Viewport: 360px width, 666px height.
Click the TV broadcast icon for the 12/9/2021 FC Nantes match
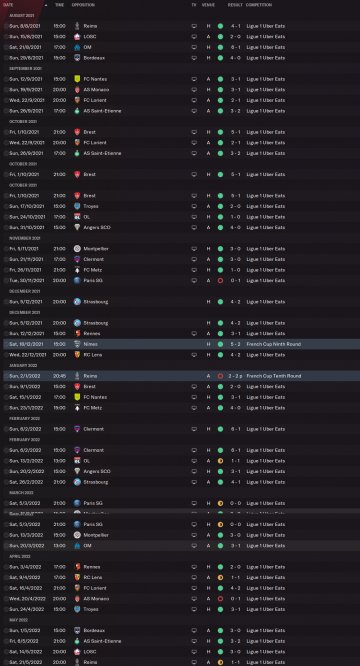coord(194,79)
